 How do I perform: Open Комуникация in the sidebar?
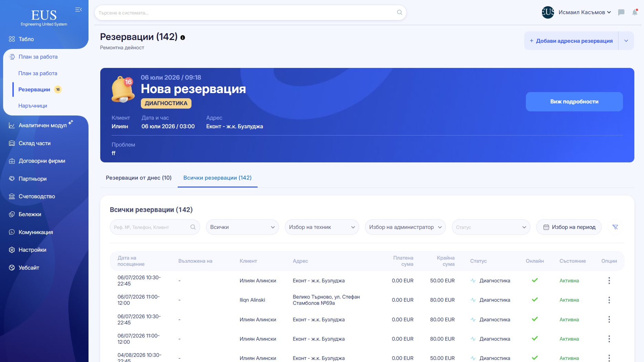[x=36, y=232]
